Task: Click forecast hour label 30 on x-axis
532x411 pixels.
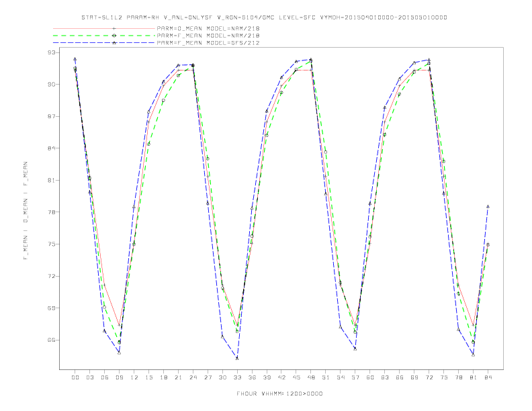Action: coord(222,377)
